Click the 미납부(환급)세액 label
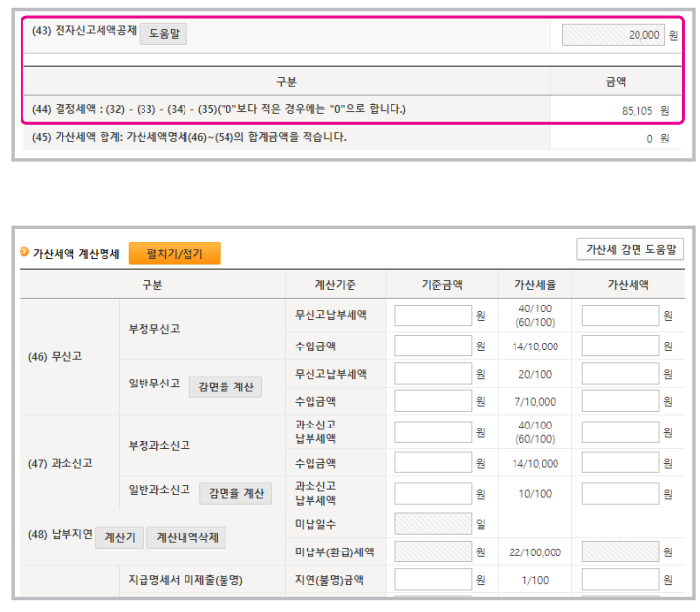The width and height of the screenshot is (700, 612). 334,552
